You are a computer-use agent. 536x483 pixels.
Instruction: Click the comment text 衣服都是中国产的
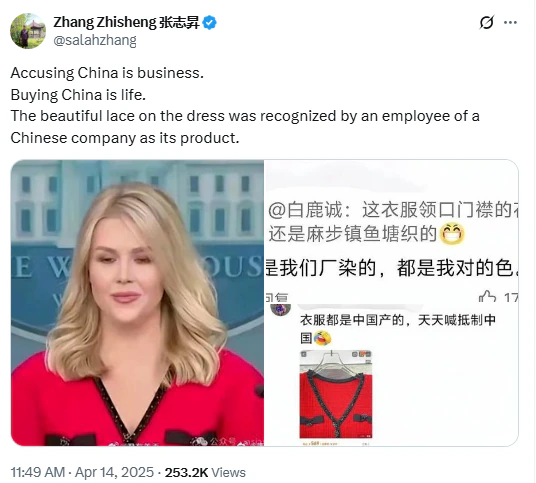[x=352, y=320]
